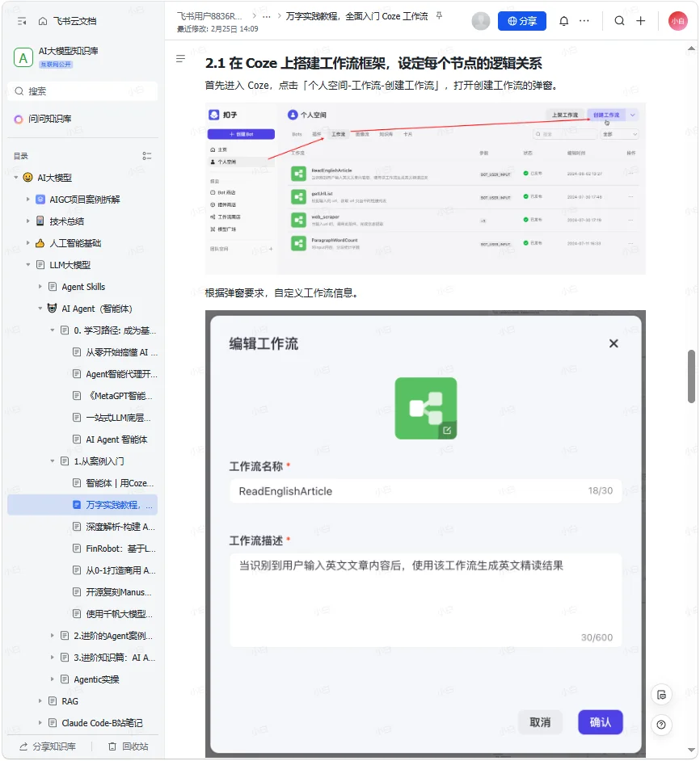The width and height of the screenshot is (700, 761).
Task: Open the AI大模型知识库 green A logo
Action: click(23, 58)
